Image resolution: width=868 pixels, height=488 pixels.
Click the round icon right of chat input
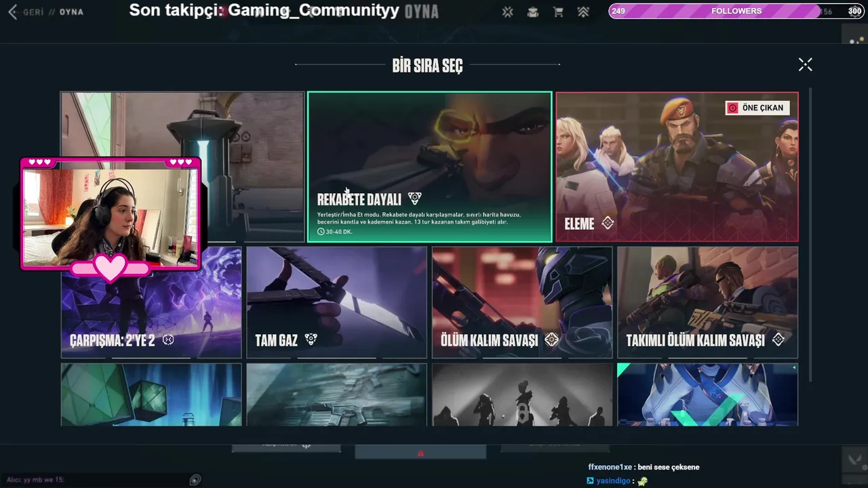(195, 480)
